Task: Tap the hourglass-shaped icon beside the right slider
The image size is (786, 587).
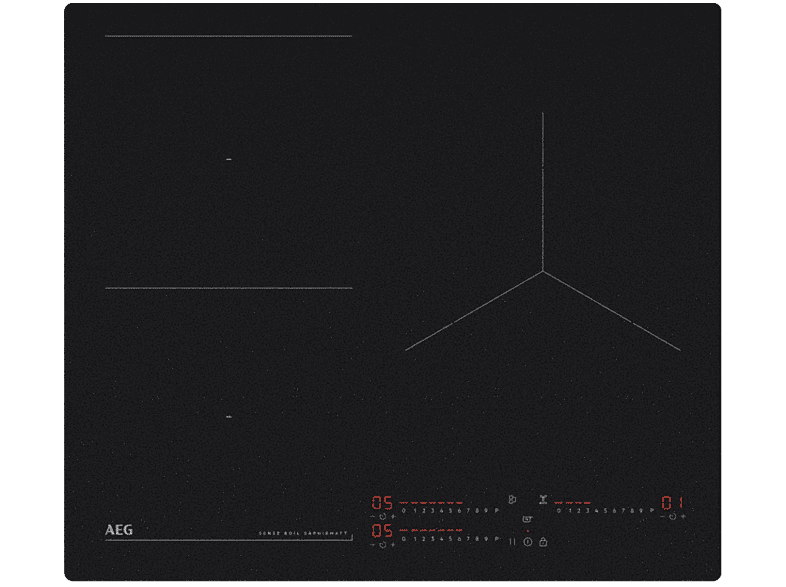Action: tap(543, 499)
